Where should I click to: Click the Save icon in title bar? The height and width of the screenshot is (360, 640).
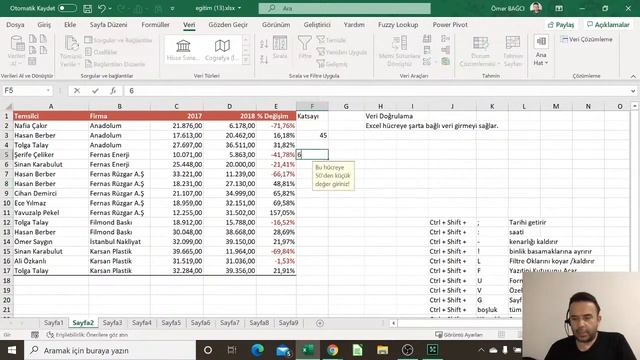pos(87,8)
